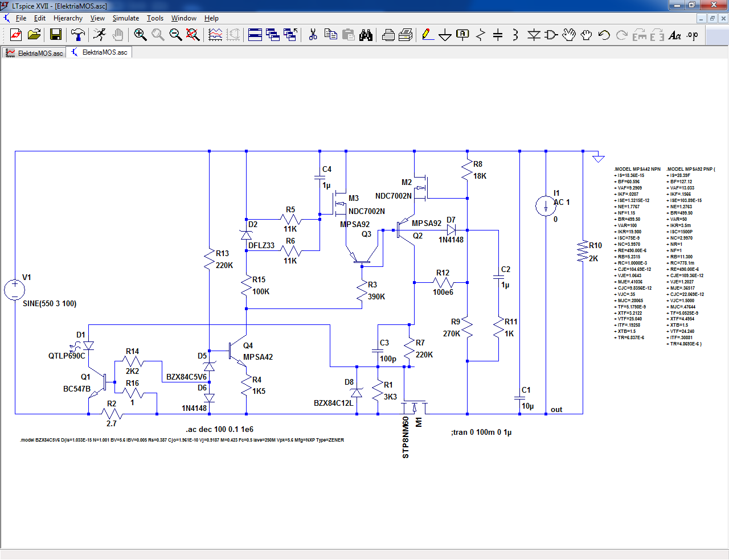Open the Component gate icon
This screenshot has width=729, height=560.
pyautogui.click(x=551, y=35)
